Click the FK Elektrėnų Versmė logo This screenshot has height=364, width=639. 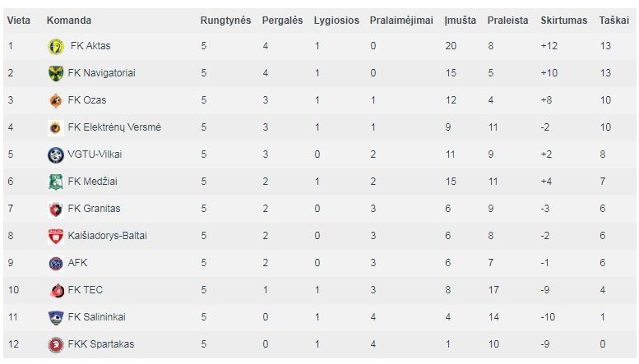56,128
